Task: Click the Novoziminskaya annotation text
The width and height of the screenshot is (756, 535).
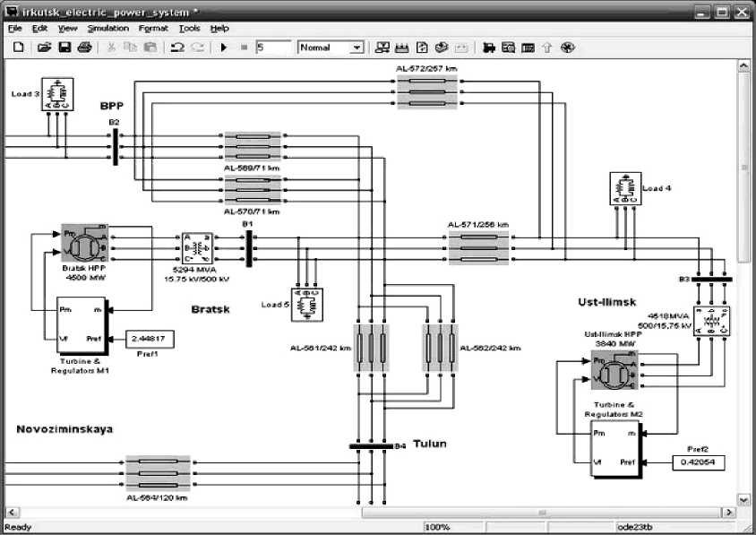Action: pos(64,429)
